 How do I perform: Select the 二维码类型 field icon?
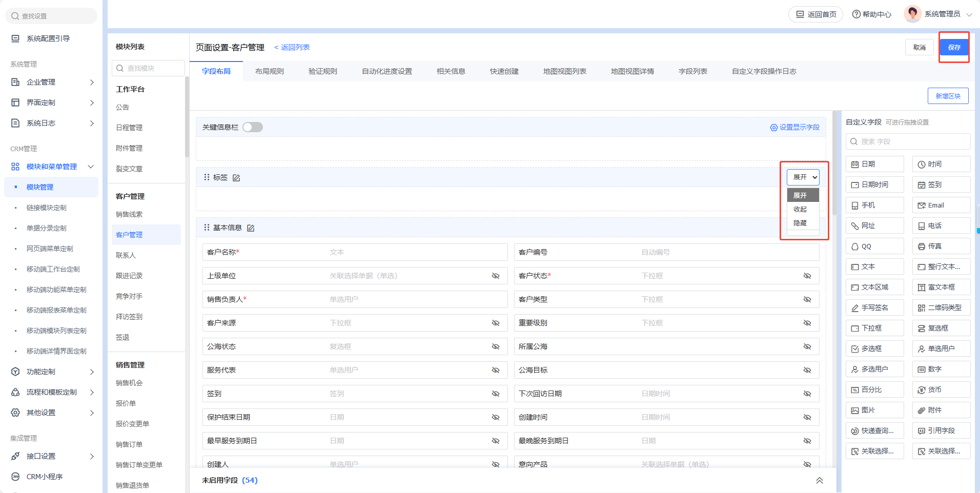922,308
